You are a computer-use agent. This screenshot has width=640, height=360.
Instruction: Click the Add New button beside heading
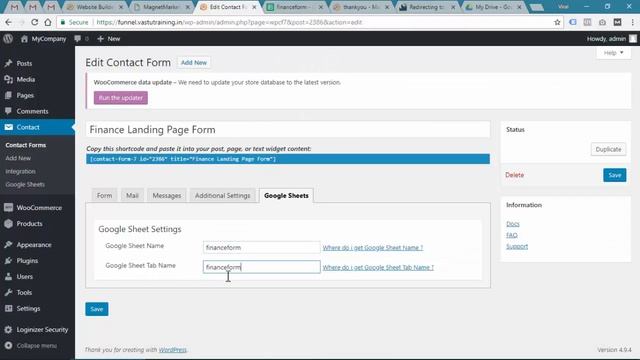(194, 62)
